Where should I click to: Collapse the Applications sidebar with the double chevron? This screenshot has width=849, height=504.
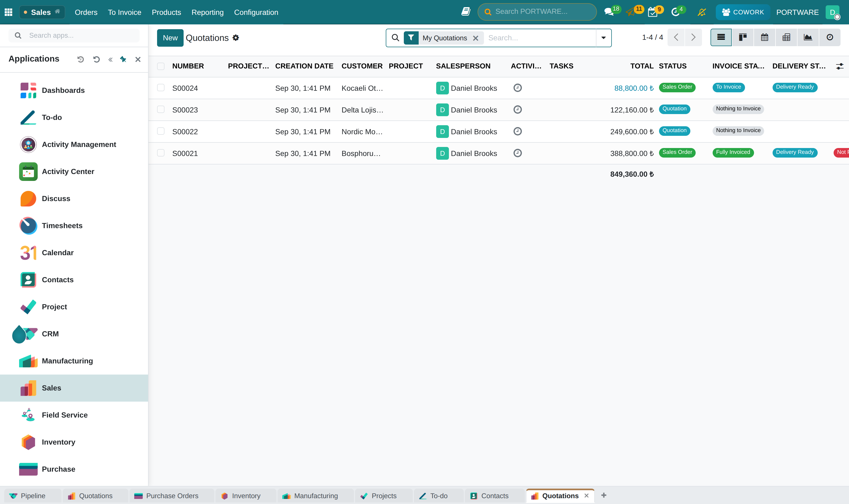pyautogui.click(x=110, y=59)
